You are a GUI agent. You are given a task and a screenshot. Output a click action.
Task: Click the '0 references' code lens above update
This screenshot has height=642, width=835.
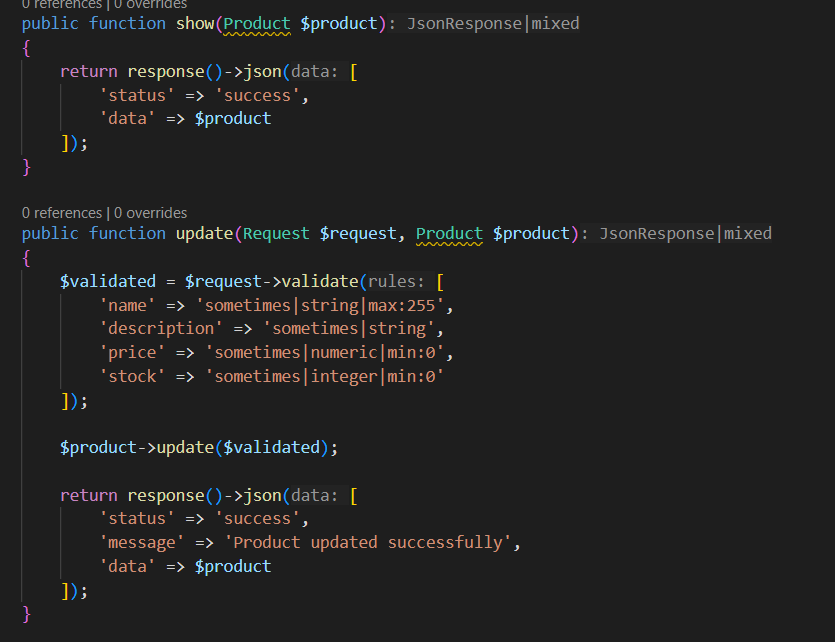tap(61, 213)
